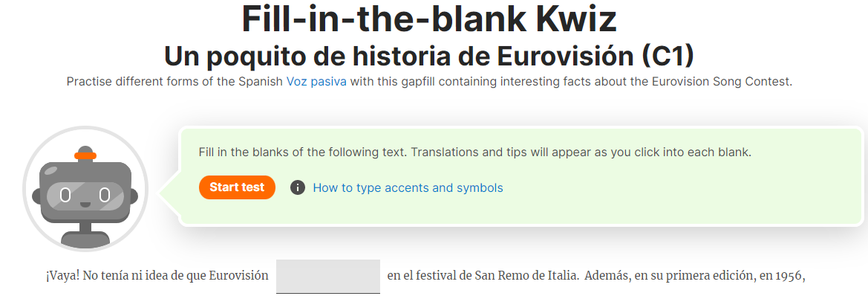Click the word Eurovisión before the blank
Screen dimensions: 868x296
pyautogui.click(x=238, y=275)
